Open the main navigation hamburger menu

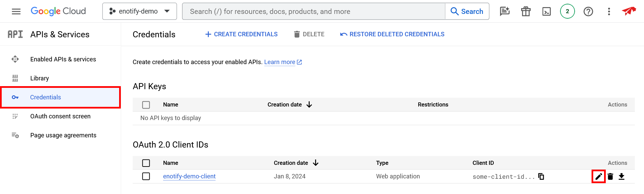coord(16,12)
